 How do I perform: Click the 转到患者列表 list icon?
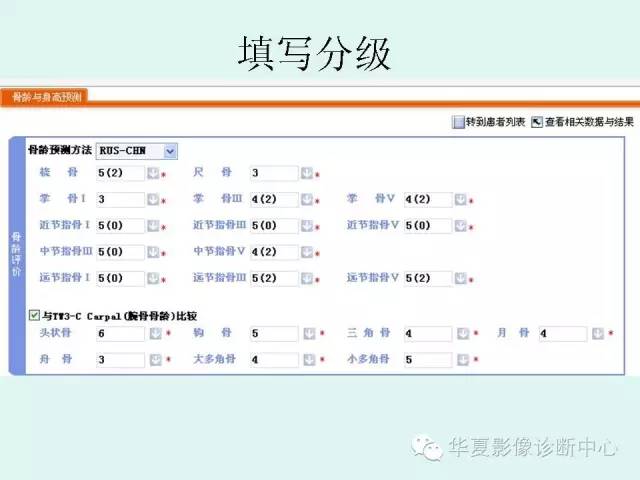(x=458, y=122)
